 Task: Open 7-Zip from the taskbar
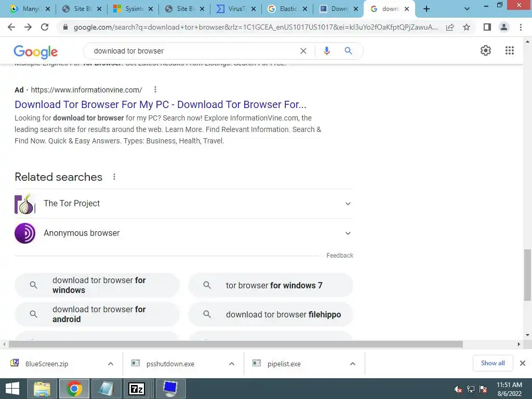coord(137,389)
